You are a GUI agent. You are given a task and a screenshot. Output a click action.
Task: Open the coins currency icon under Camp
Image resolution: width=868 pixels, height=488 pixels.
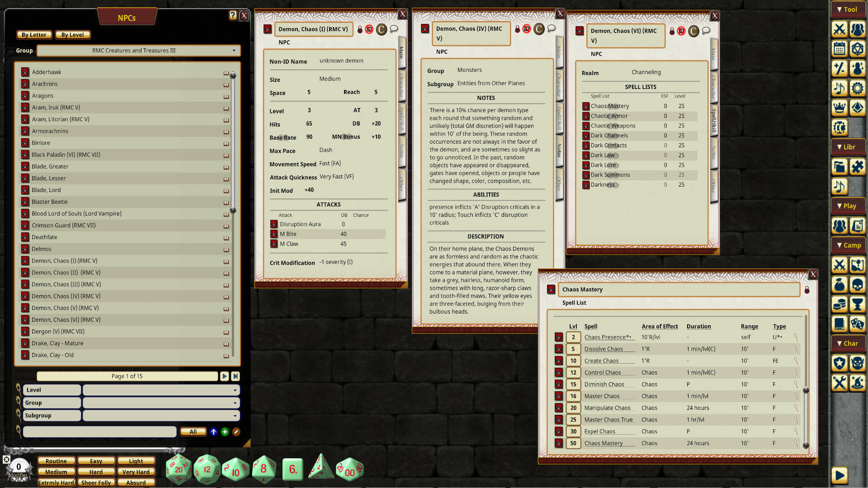(840, 305)
